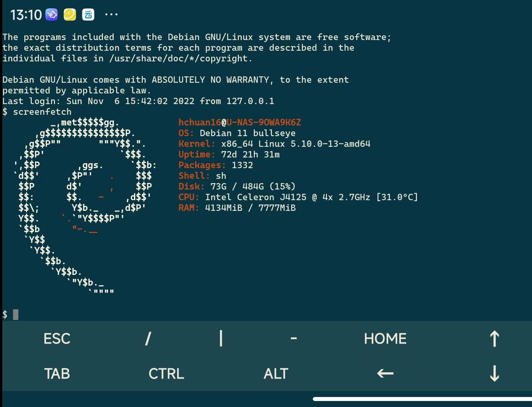Screen dimensions: 532x407
Task: Tap the blue cloud notification icon
Action: [x=88, y=15]
